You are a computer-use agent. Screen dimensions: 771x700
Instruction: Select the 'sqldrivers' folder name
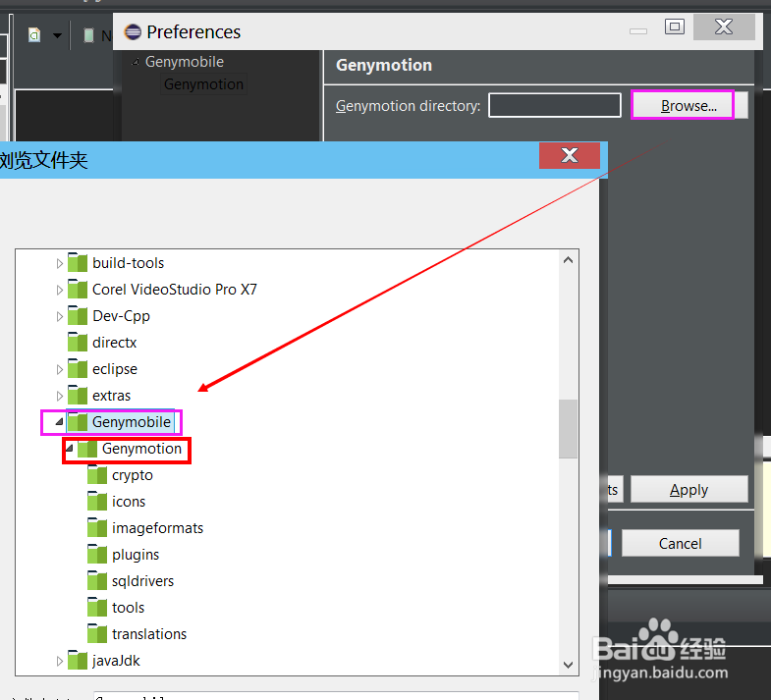(142, 581)
